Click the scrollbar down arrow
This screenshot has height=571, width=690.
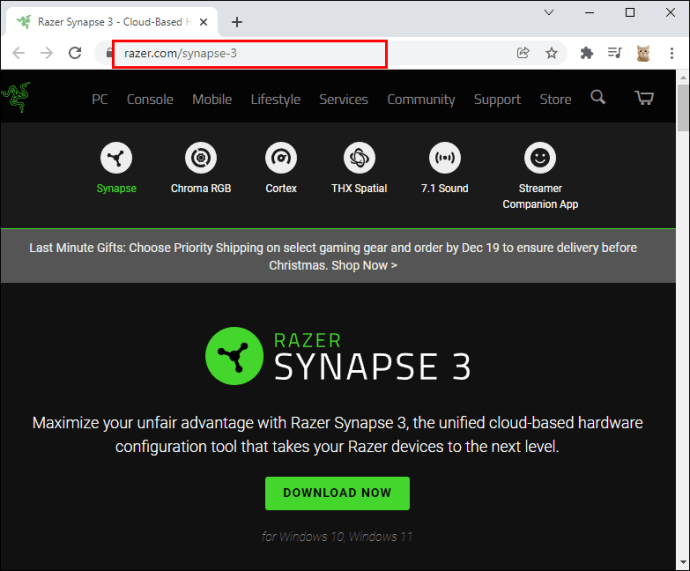pos(683,562)
